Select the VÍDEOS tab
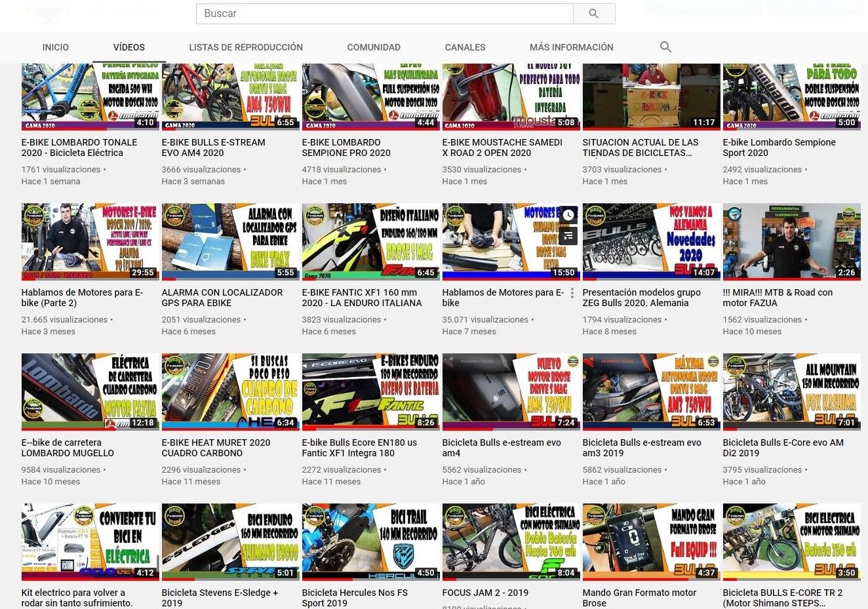The height and width of the screenshot is (609, 868). pos(129,47)
